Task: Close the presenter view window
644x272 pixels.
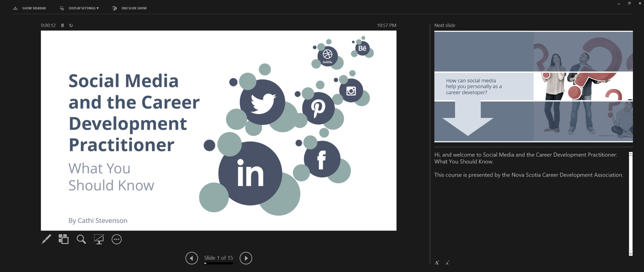Action: [640, 3]
